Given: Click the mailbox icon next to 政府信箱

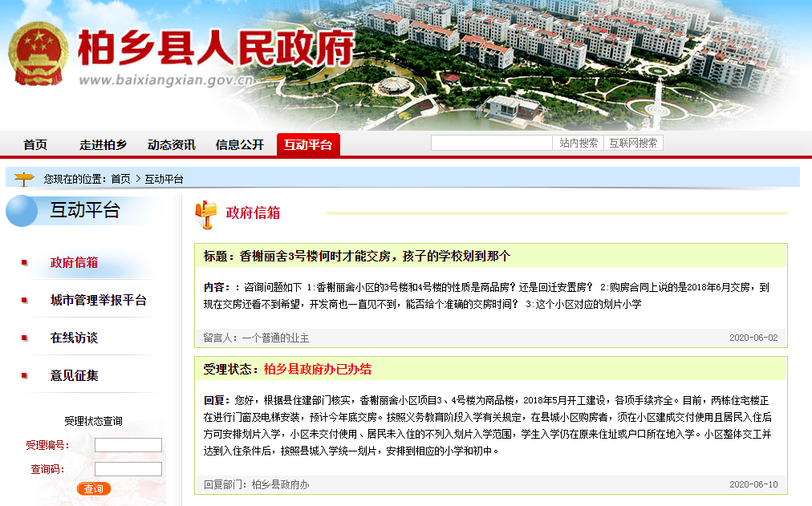Looking at the screenshot, I should [205, 214].
